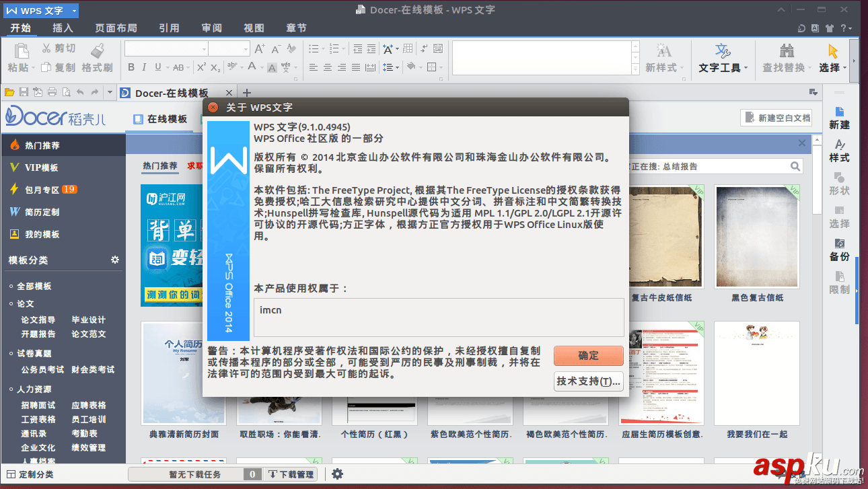This screenshot has height=489, width=868.
Task: Click the Print icon in quick toolbar
Action: tap(52, 92)
